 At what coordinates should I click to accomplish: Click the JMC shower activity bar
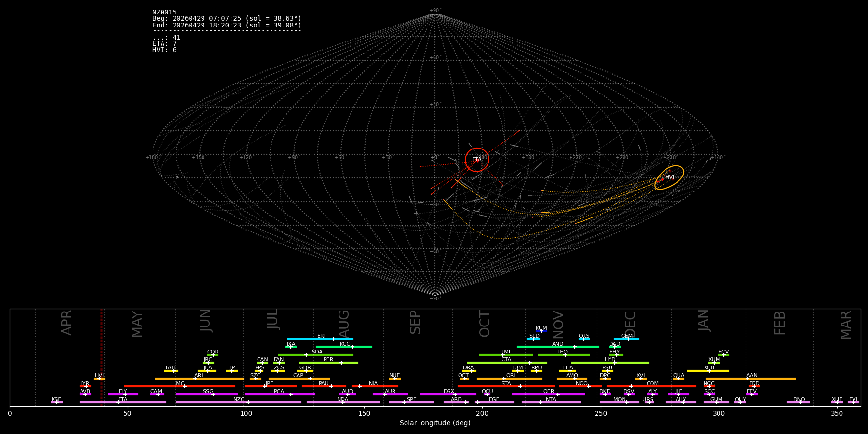(180, 386)
